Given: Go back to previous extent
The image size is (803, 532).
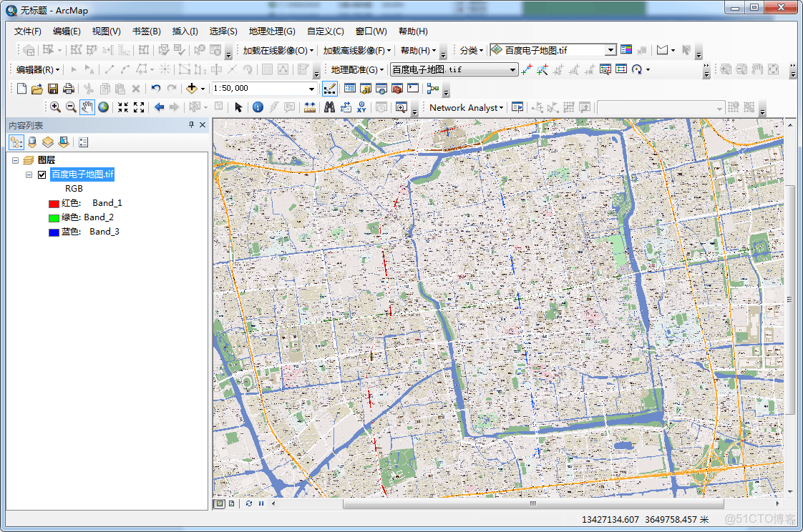Looking at the screenshot, I should pos(160,107).
